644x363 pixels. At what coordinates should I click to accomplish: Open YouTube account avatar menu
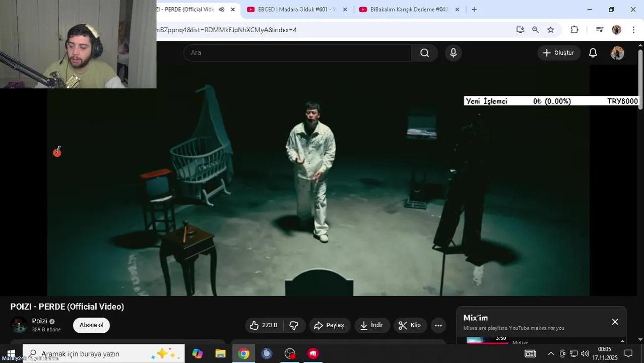(x=617, y=53)
